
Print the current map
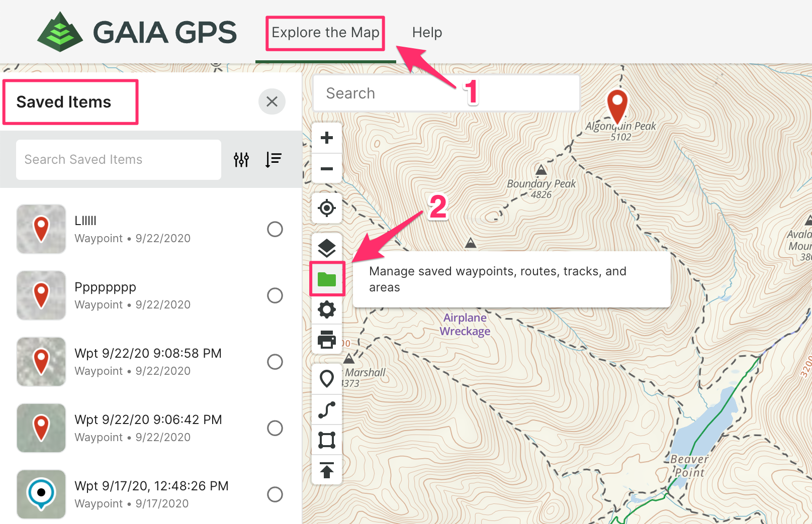click(327, 339)
